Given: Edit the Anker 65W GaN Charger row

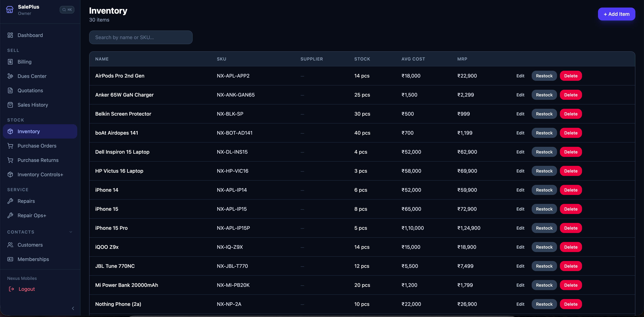Looking at the screenshot, I should (520, 95).
